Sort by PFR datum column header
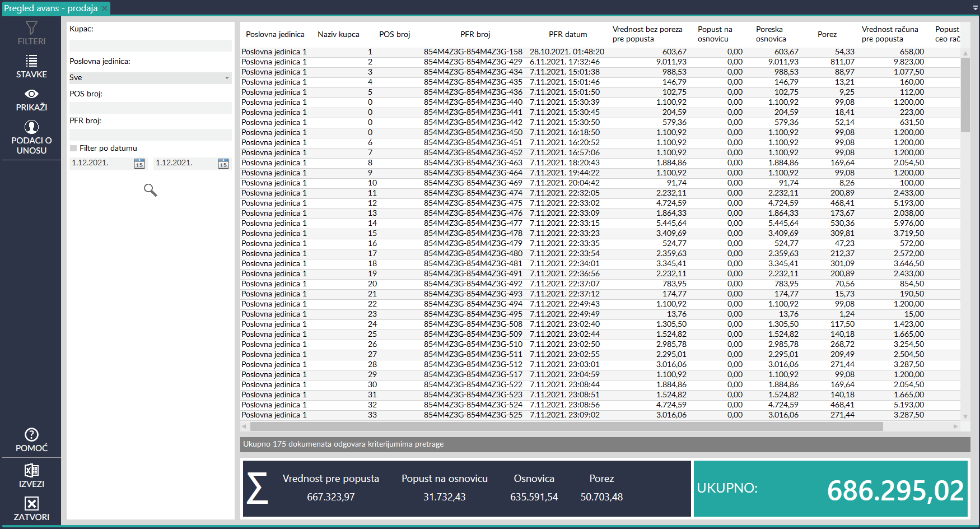The height and width of the screenshot is (529, 980). point(567,34)
